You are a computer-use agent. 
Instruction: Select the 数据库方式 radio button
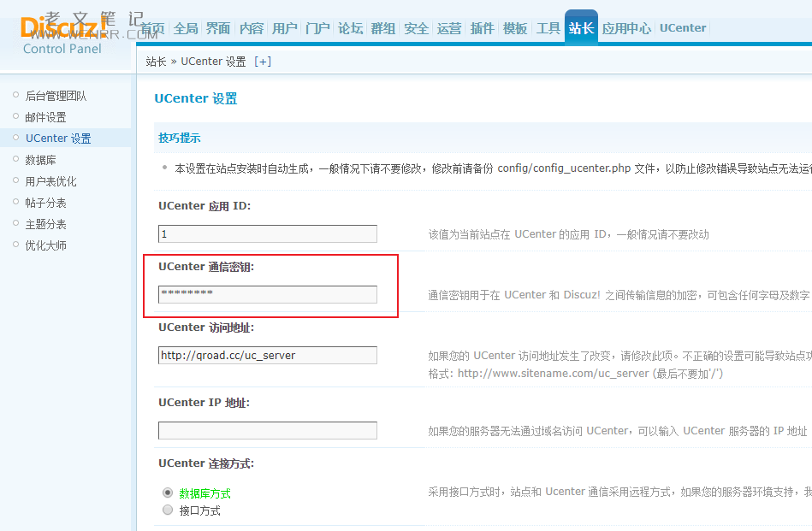click(x=167, y=493)
